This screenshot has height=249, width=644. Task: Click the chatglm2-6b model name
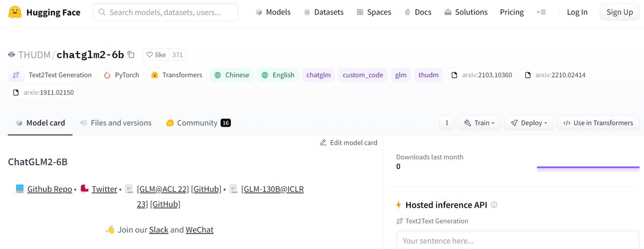(90, 55)
